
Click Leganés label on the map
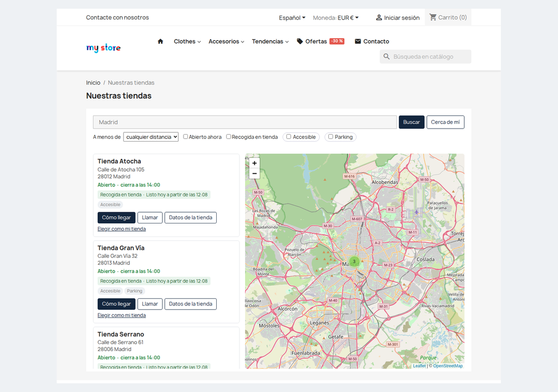point(319,323)
